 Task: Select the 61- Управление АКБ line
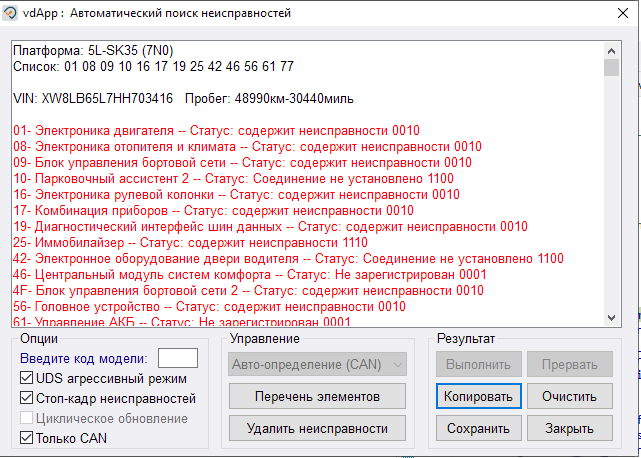point(182,321)
